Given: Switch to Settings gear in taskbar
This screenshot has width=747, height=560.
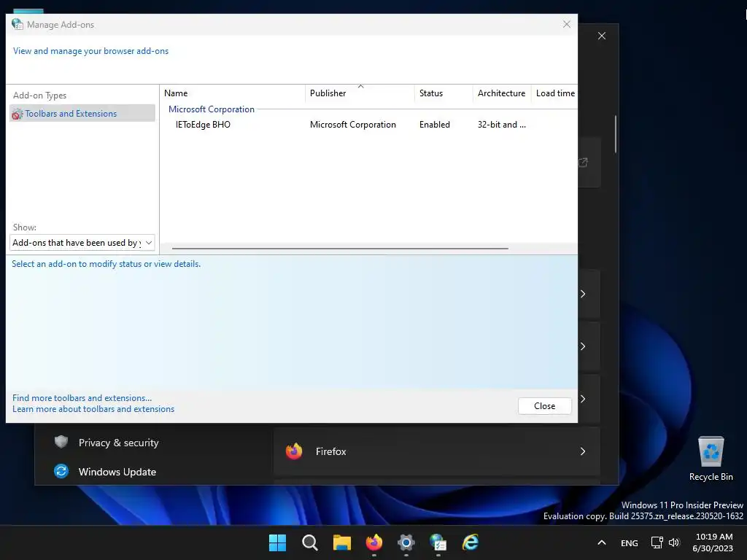Looking at the screenshot, I should click(x=406, y=542).
